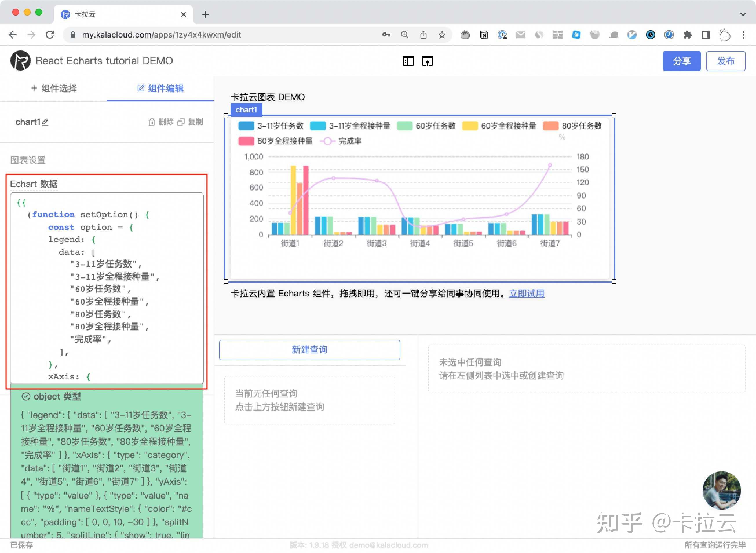Switch to the 组件编辑 tab
756x553 pixels.
tap(161, 88)
